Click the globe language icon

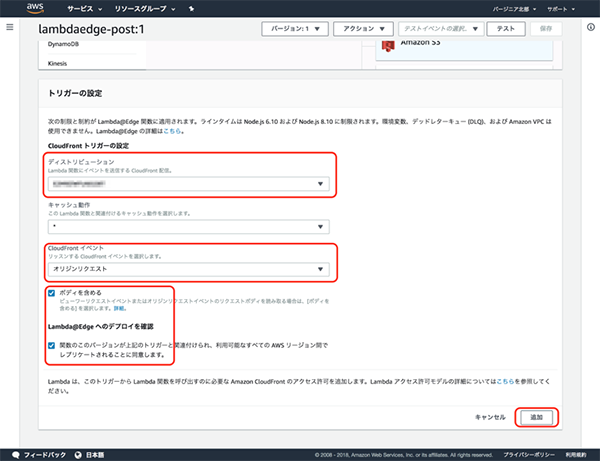pos(76,452)
